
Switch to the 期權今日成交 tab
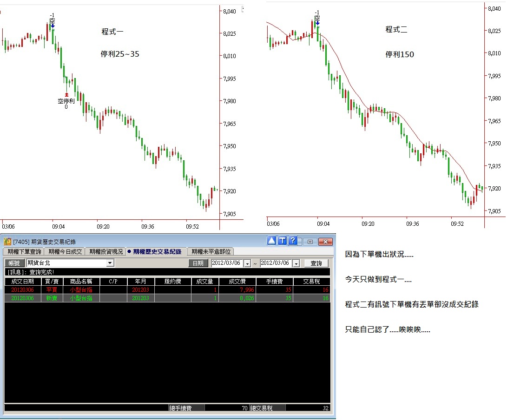point(65,252)
